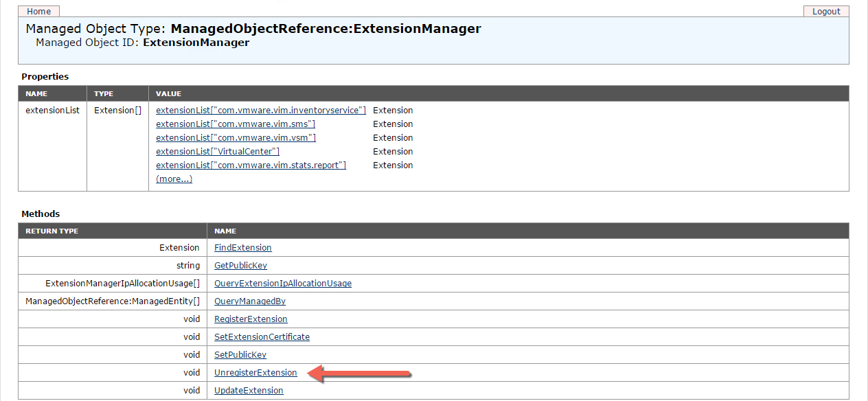The image size is (868, 401).
Task: Open the com.vmware.vim.sms extension link
Action: (x=236, y=124)
